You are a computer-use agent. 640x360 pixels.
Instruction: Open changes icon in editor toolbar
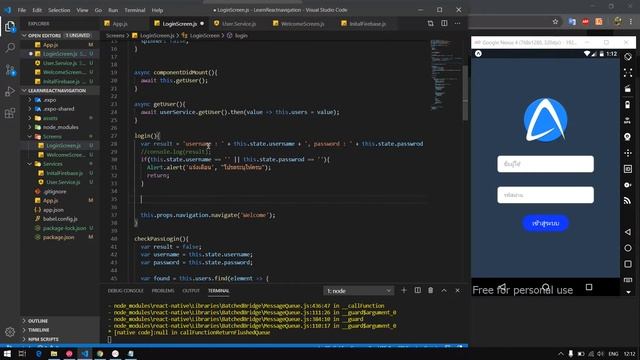coord(431,23)
